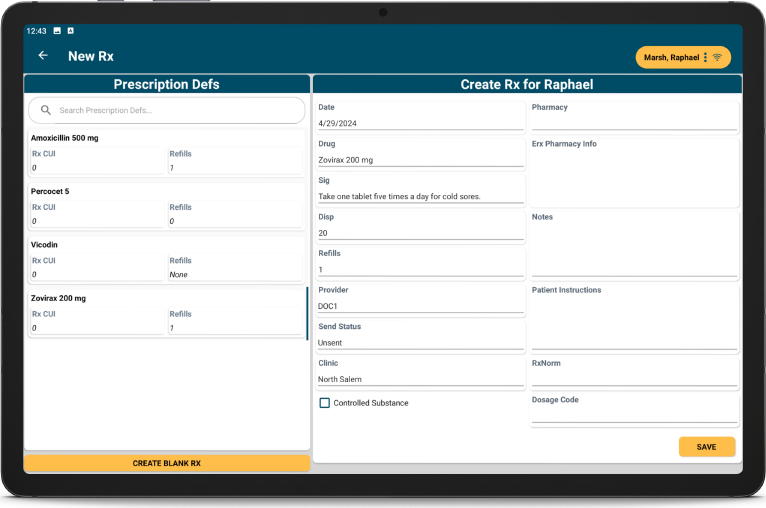Click into the Patient Instructions field
Screen dimensions: 766x508
[634, 318]
